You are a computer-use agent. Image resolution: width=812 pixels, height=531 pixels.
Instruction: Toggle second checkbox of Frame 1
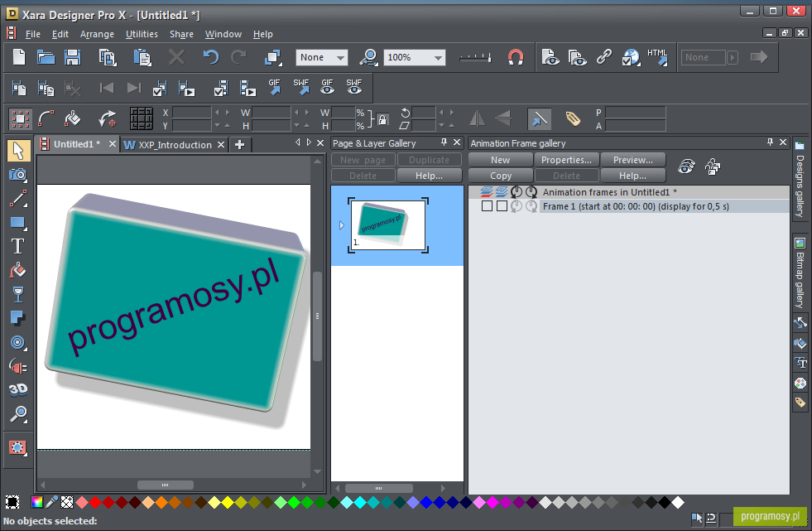[x=502, y=206]
